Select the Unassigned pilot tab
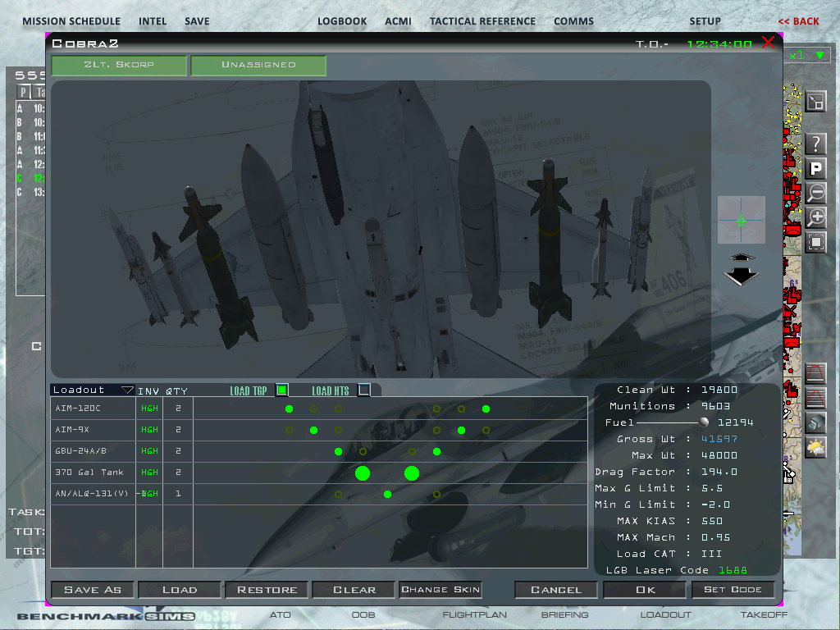 [x=258, y=65]
